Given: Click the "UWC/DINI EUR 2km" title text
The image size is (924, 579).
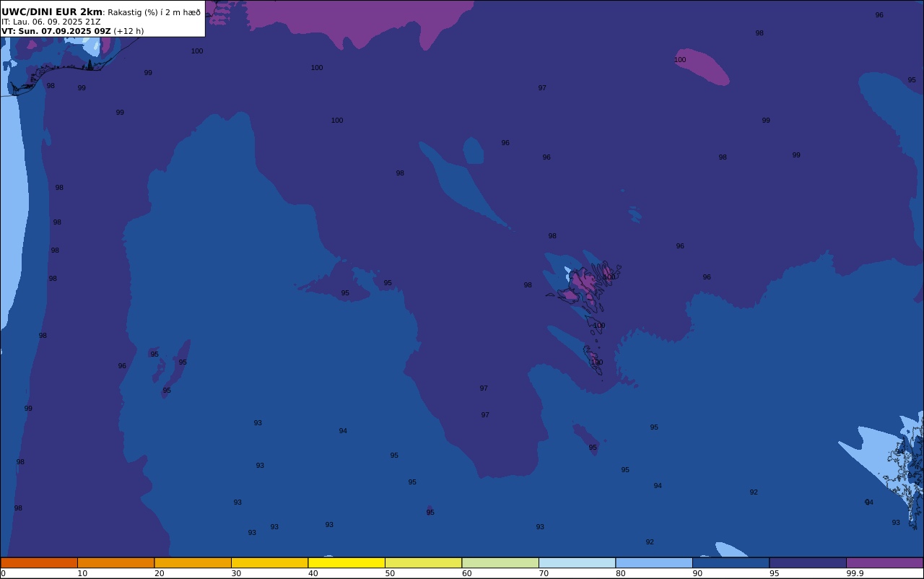Looking at the screenshot, I should tap(52, 12).
